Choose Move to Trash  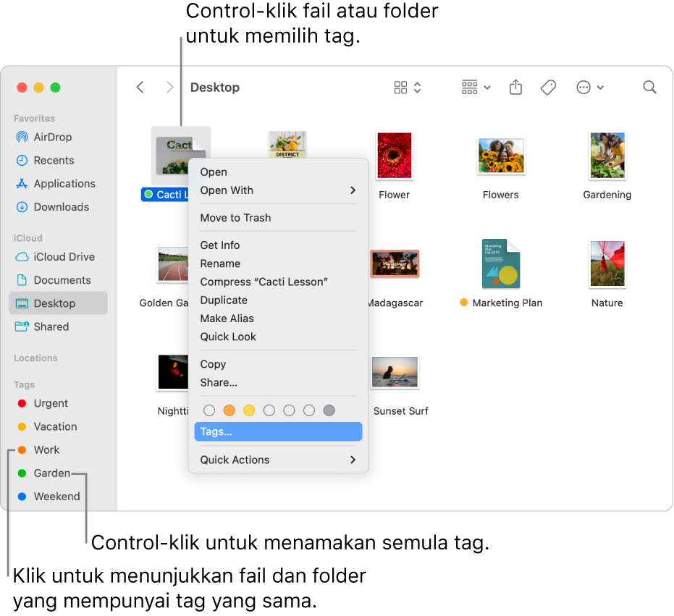278,218
